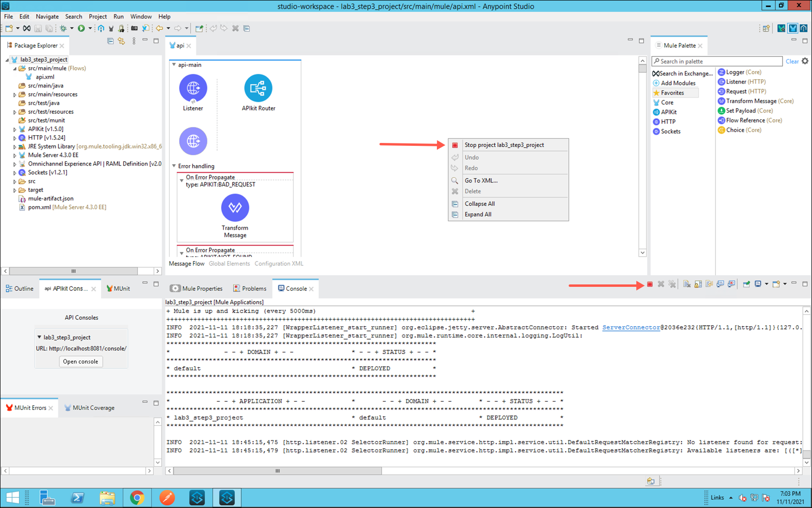Open the Run dropdown arrow in toolbar
Screen dimensions: 812x508
pos(90,28)
